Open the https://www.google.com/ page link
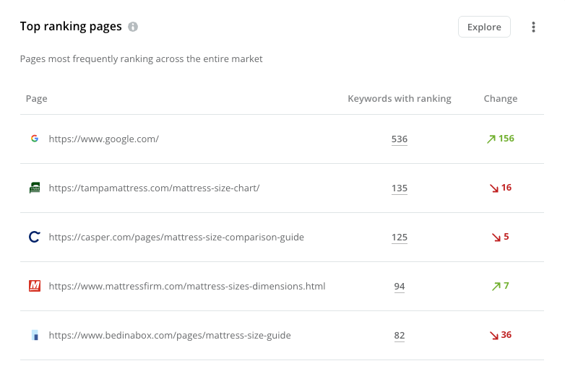The height and width of the screenshot is (392, 565). [x=104, y=139]
